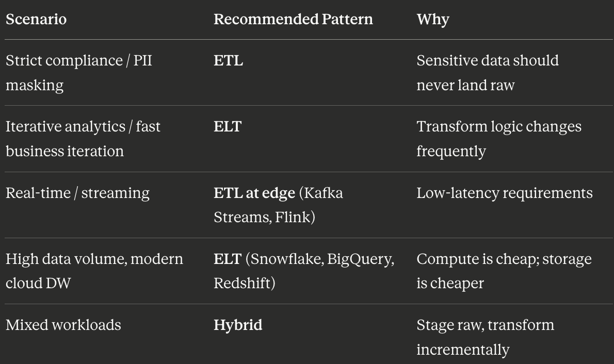
Task: Click the Low-latency requirements cell
Action: tap(505, 193)
